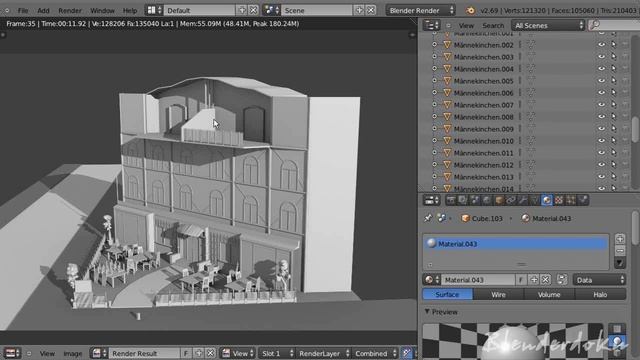
Task: Expand Männekinchen.005 in the outliner
Action: point(434,81)
